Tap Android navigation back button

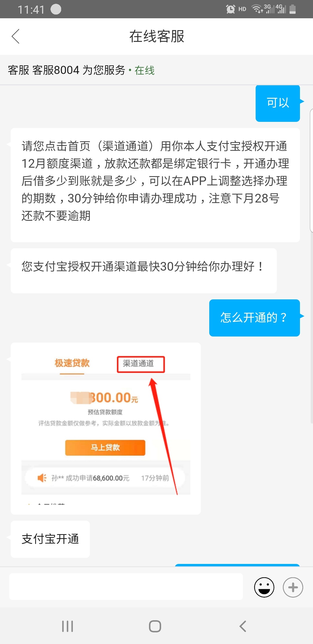[243, 626]
